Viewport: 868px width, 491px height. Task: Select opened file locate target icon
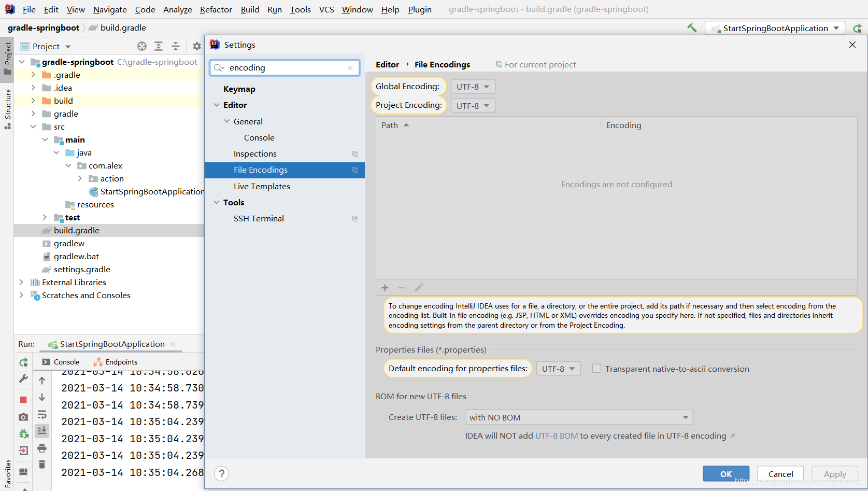(142, 46)
